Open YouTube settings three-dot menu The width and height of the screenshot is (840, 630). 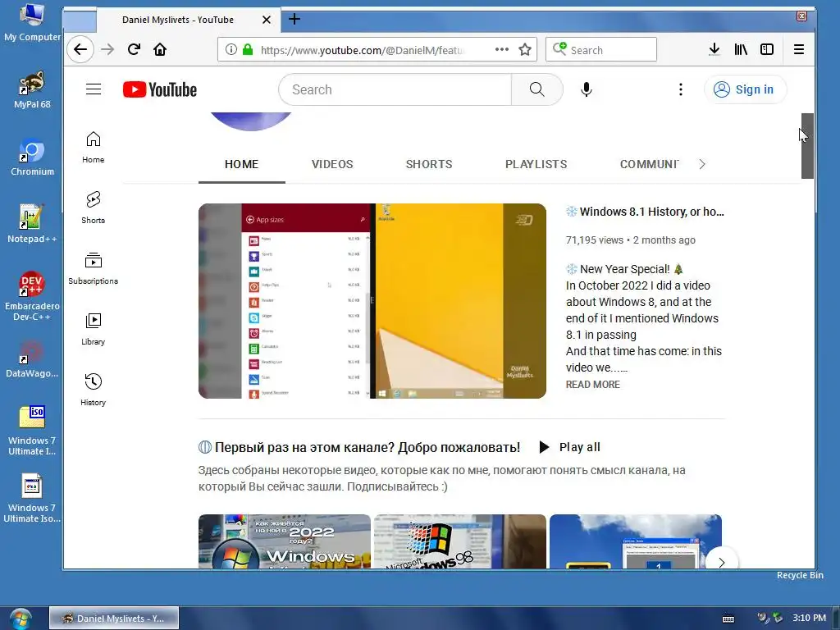pos(681,89)
